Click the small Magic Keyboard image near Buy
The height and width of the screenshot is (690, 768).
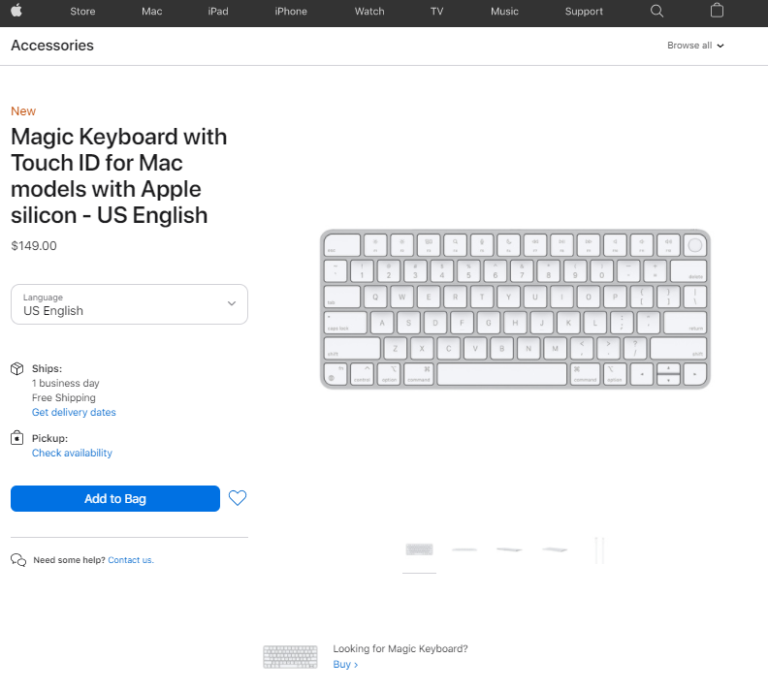[290, 657]
